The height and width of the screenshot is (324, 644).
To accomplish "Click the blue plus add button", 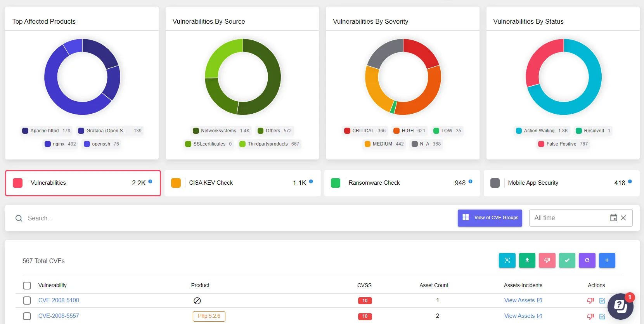I will pos(607,260).
